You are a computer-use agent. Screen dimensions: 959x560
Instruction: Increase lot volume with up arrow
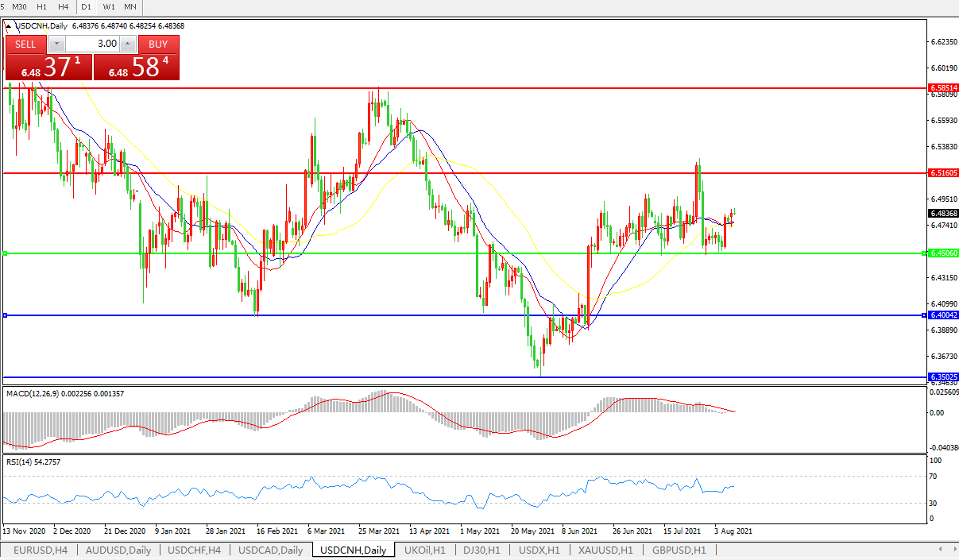tap(127, 44)
